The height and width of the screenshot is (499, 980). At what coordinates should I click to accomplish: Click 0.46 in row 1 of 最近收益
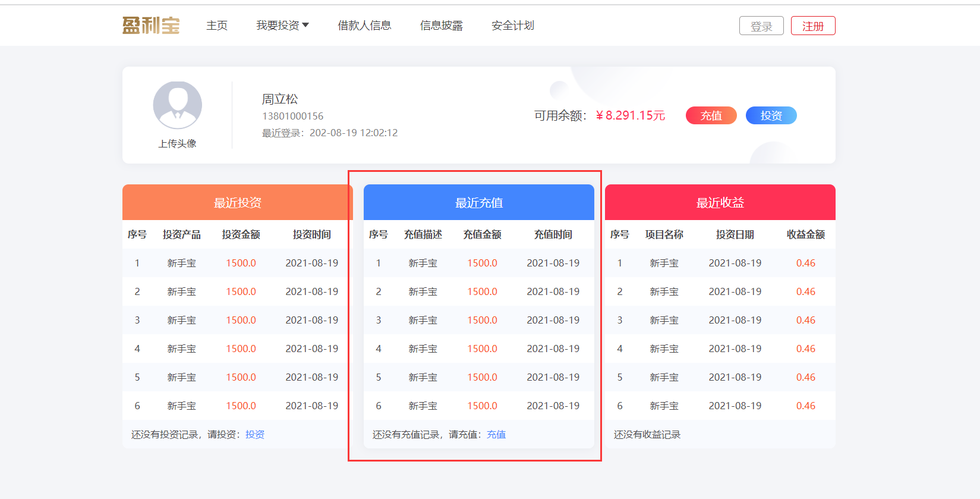point(806,263)
